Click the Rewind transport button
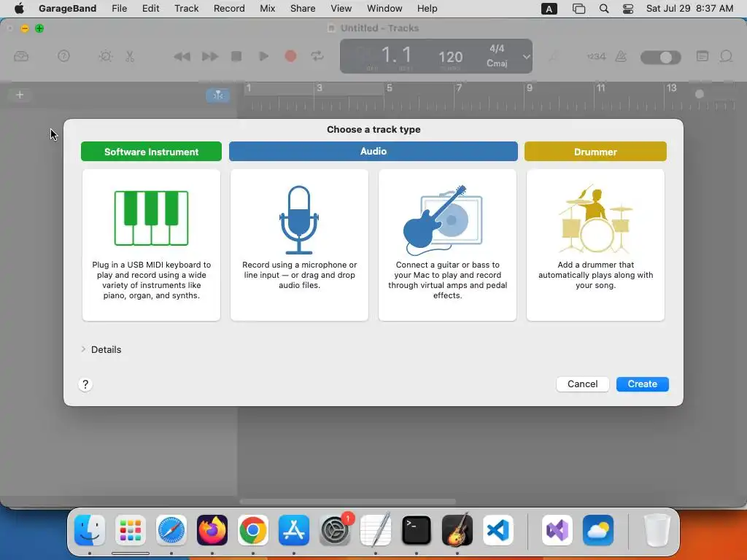This screenshot has width=747, height=560. click(182, 57)
